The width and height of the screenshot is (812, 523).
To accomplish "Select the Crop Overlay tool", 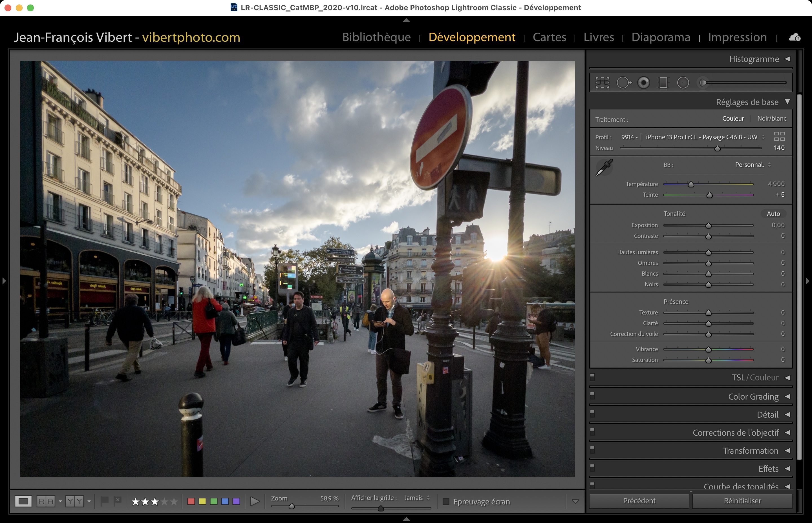I will 603,83.
